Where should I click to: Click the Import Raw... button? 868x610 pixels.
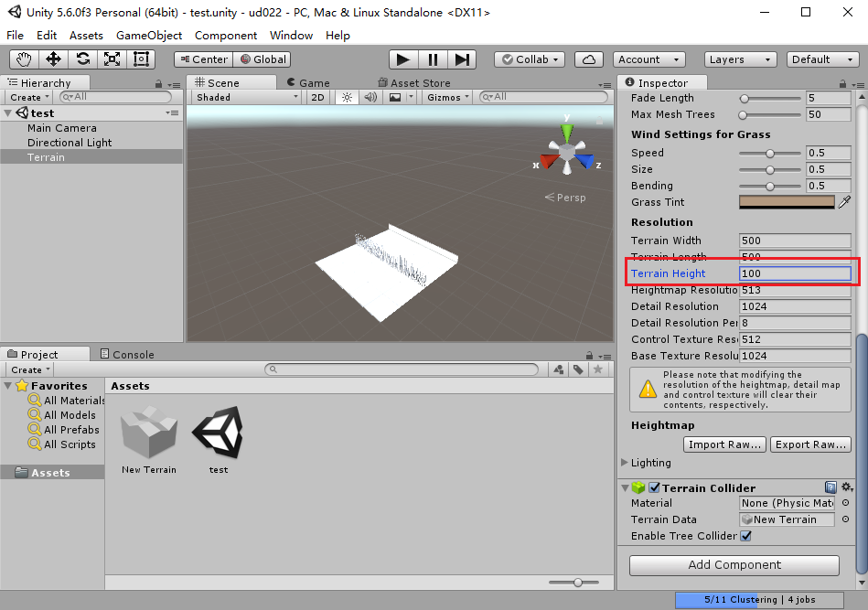(x=724, y=444)
